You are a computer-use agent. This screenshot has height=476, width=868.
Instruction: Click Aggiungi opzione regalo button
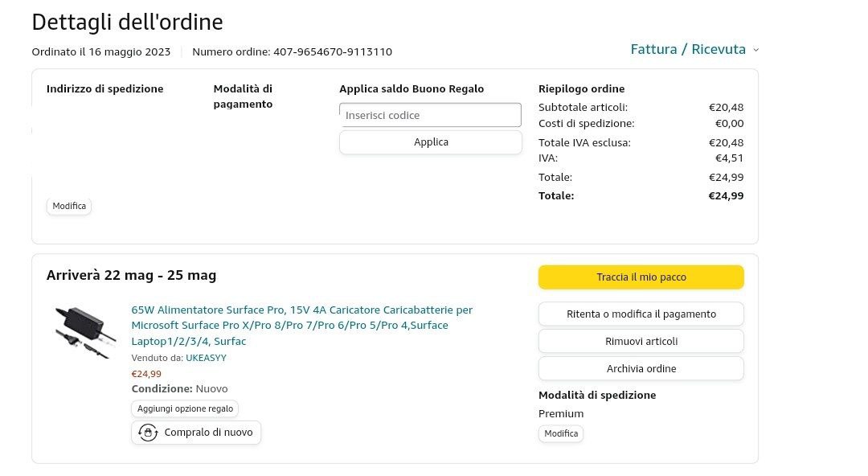click(x=185, y=408)
